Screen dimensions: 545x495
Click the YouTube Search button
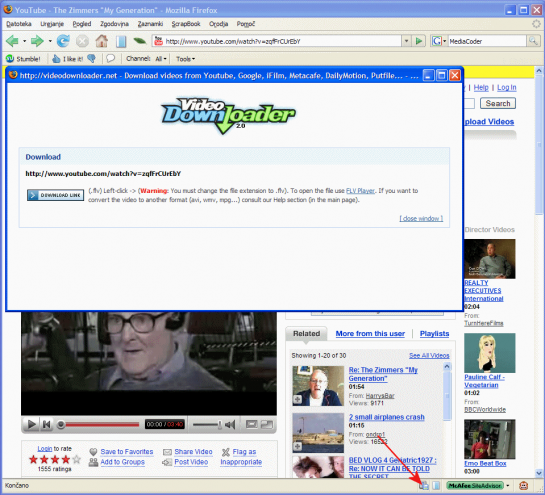click(x=498, y=103)
